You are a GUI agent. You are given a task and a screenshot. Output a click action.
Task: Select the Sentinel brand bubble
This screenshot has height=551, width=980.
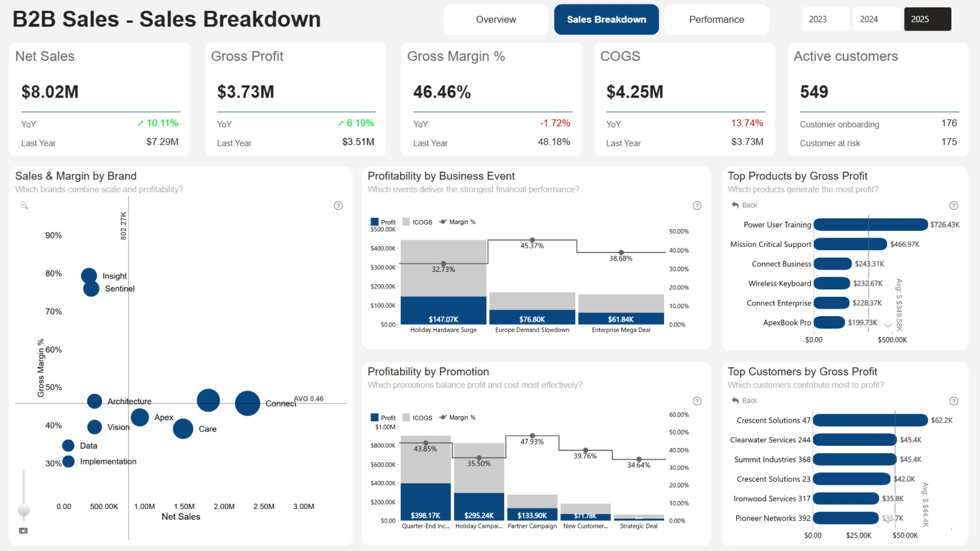click(91, 289)
